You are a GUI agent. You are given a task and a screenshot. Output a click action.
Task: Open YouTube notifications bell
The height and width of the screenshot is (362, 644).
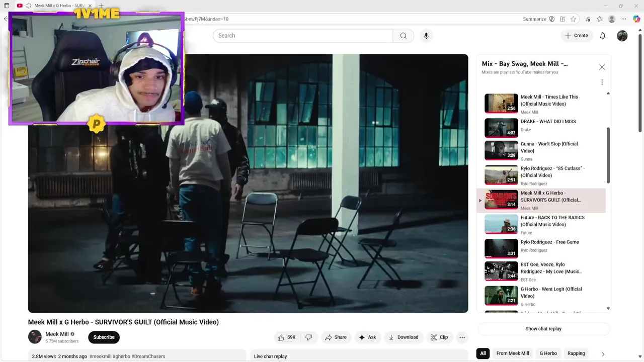(603, 36)
